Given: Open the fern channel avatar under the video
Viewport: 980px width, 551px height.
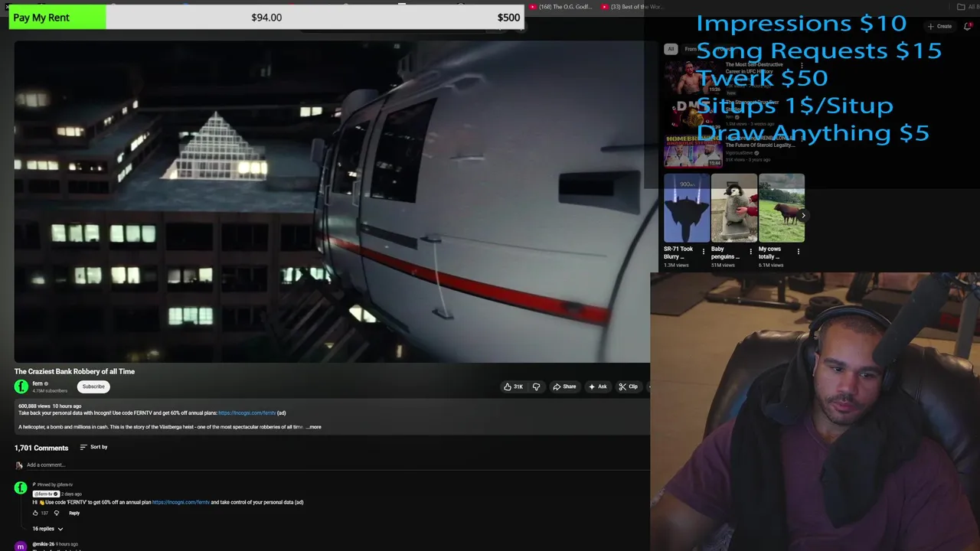Looking at the screenshot, I should 21,386.
